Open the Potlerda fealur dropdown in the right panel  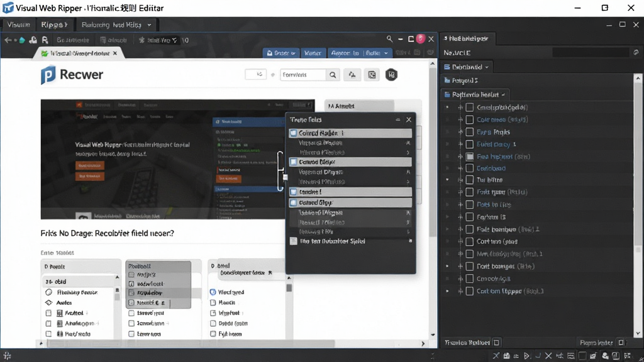475,94
